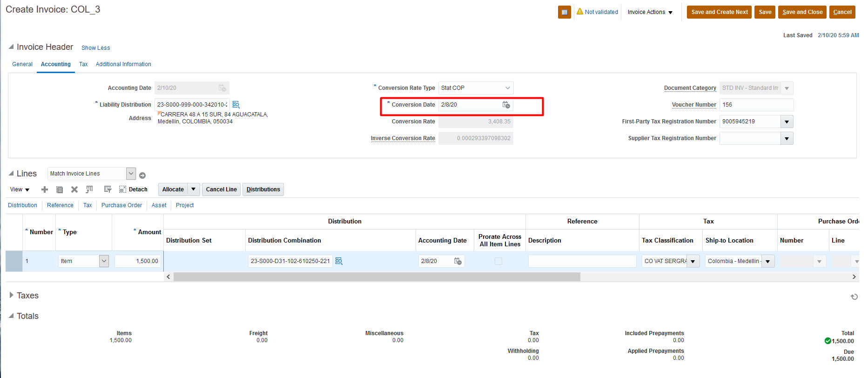The width and height of the screenshot is (868, 378).
Task: Open line Type Item dropdown
Action: [104, 261]
